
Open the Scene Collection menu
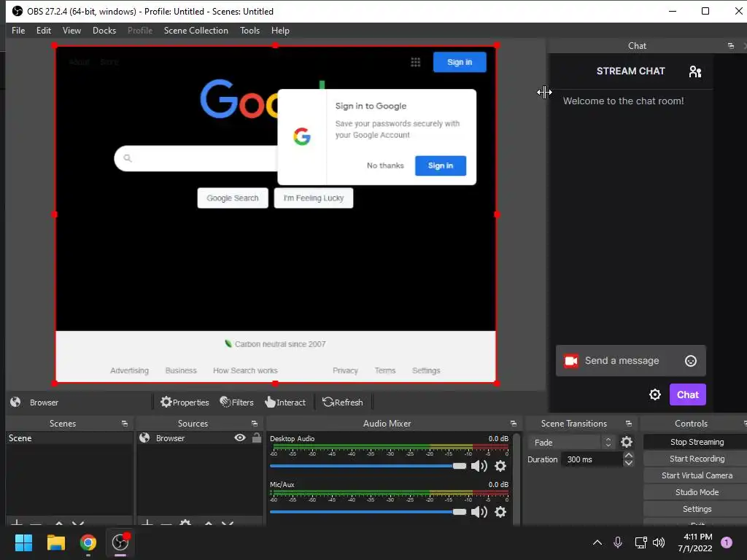point(196,31)
